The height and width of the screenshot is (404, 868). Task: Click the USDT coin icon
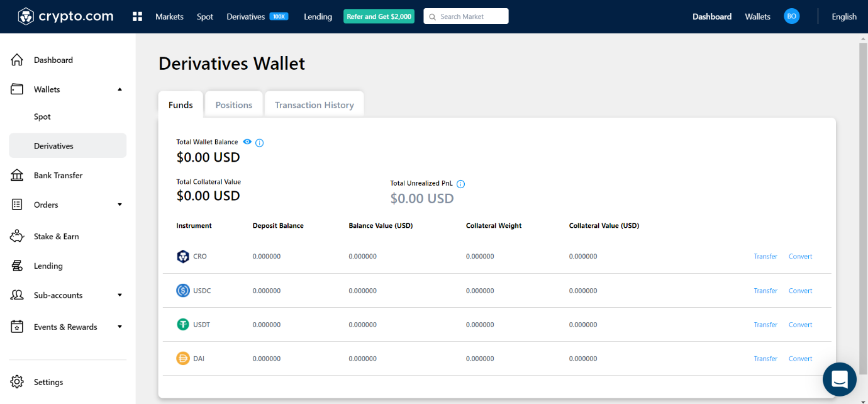(x=183, y=325)
